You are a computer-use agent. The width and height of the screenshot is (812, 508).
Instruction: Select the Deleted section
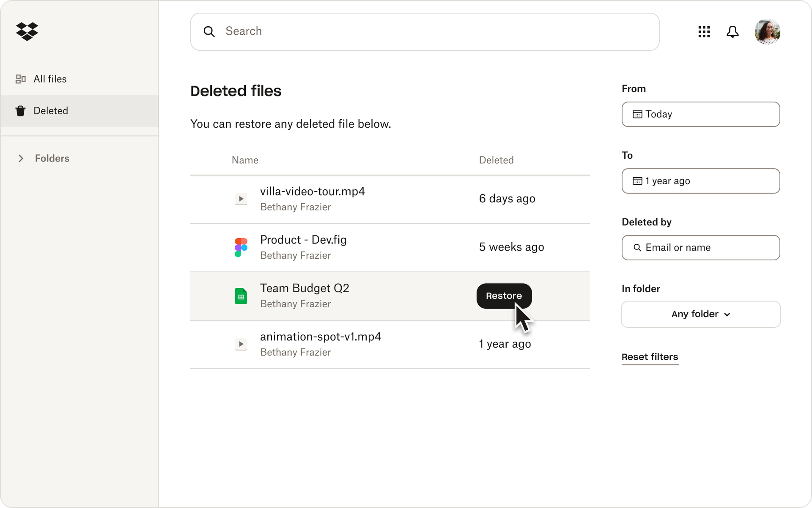[x=50, y=110]
